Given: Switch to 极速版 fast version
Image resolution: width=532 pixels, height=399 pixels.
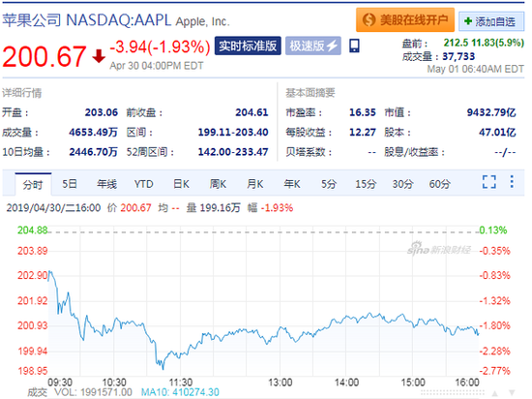Looking at the screenshot, I should 312,46.
